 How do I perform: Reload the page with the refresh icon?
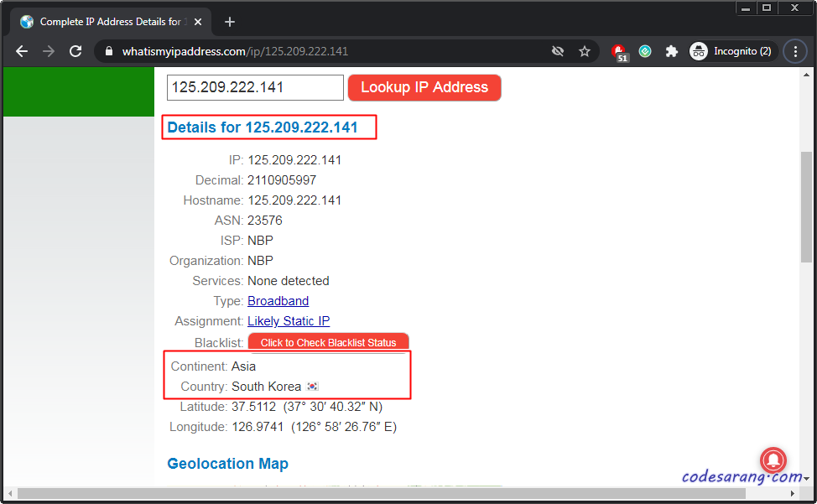coord(75,51)
